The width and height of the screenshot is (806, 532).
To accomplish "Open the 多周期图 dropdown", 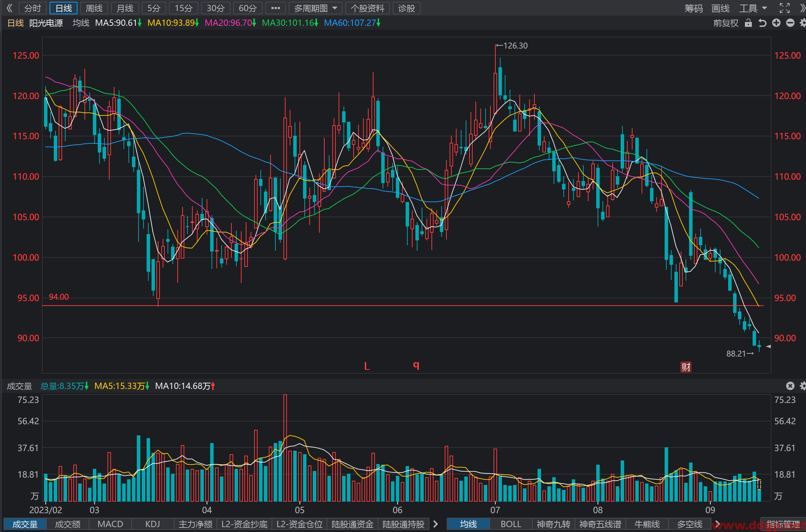I will point(315,8).
